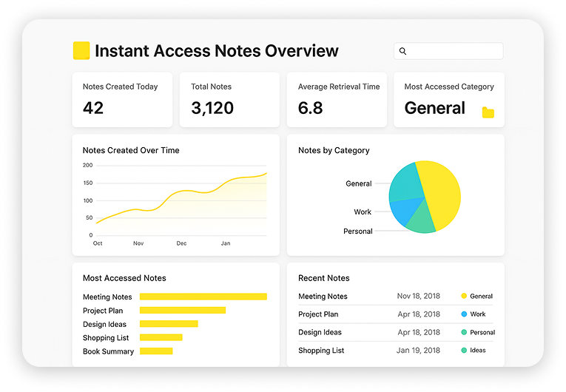The height and width of the screenshot is (392, 566).
Task: Open Design Ideas in Recent Notes
Action: click(320, 332)
